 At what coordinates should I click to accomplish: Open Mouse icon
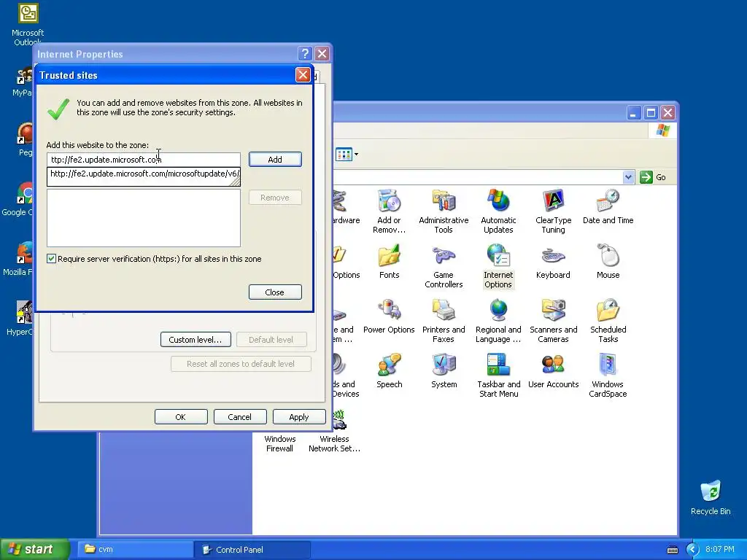tap(608, 262)
